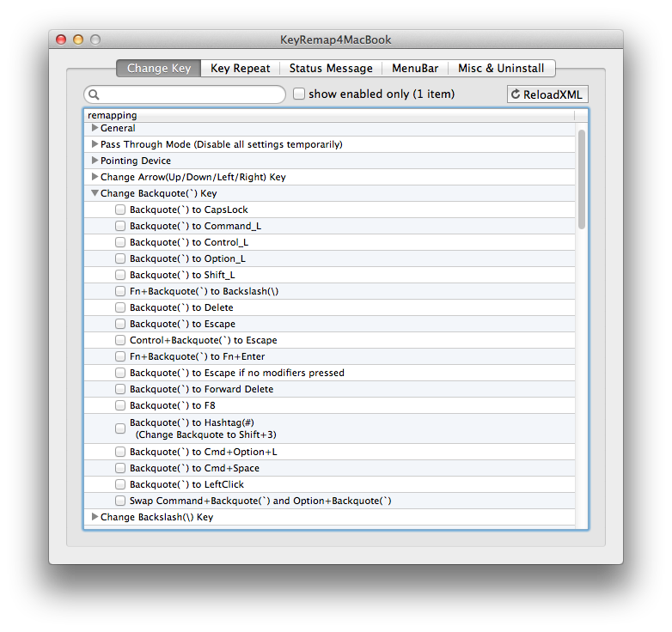The image size is (672, 632).
Task: Expand Change Arrow Key section
Action: click(95, 176)
